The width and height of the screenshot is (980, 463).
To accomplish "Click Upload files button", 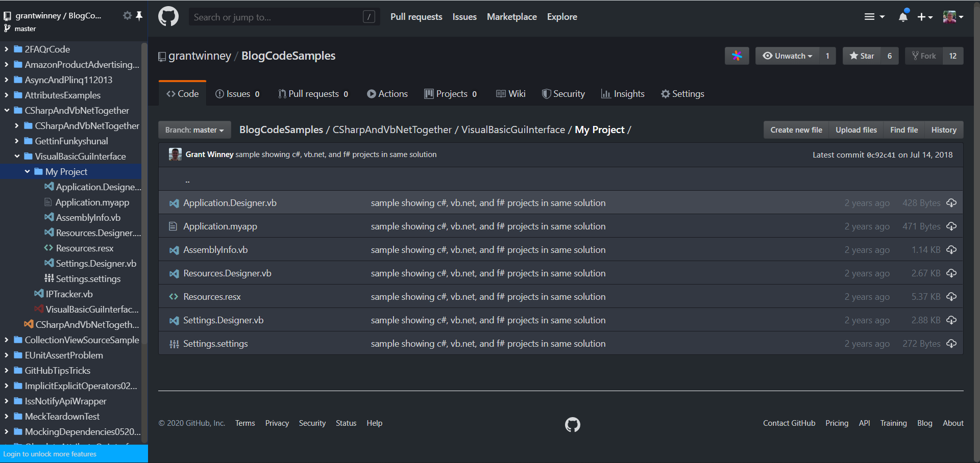I will 856,130.
